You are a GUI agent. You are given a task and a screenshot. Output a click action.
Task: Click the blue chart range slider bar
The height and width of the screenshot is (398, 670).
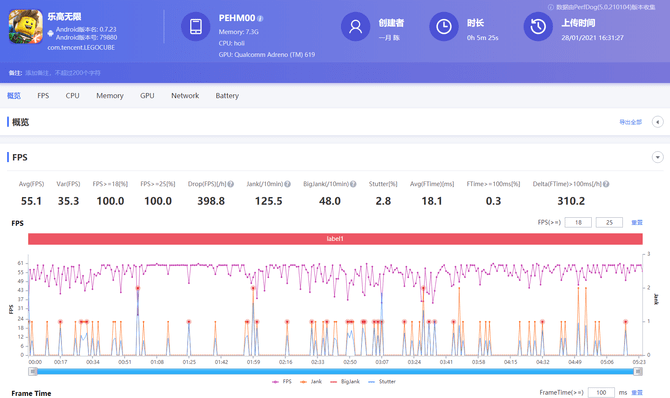point(335,371)
